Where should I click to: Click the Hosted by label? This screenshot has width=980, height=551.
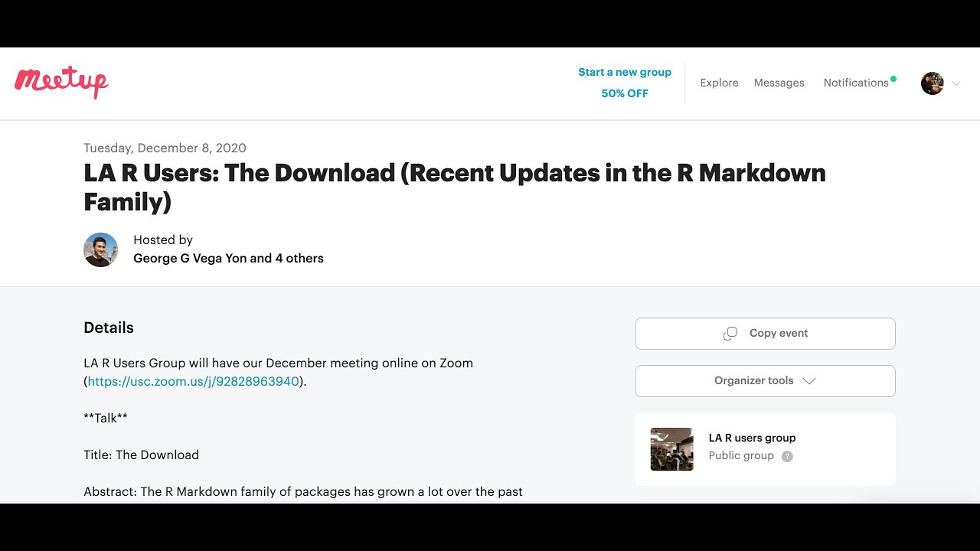[x=163, y=240]
